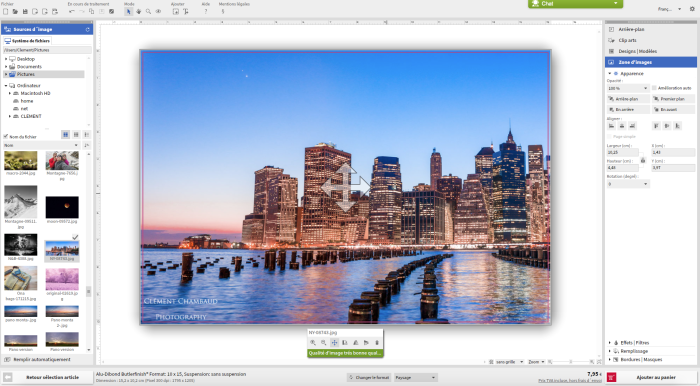Screen dimensions: 700x386
Task: Open the Paysage orientation dropdown
Action: (415, 378)
